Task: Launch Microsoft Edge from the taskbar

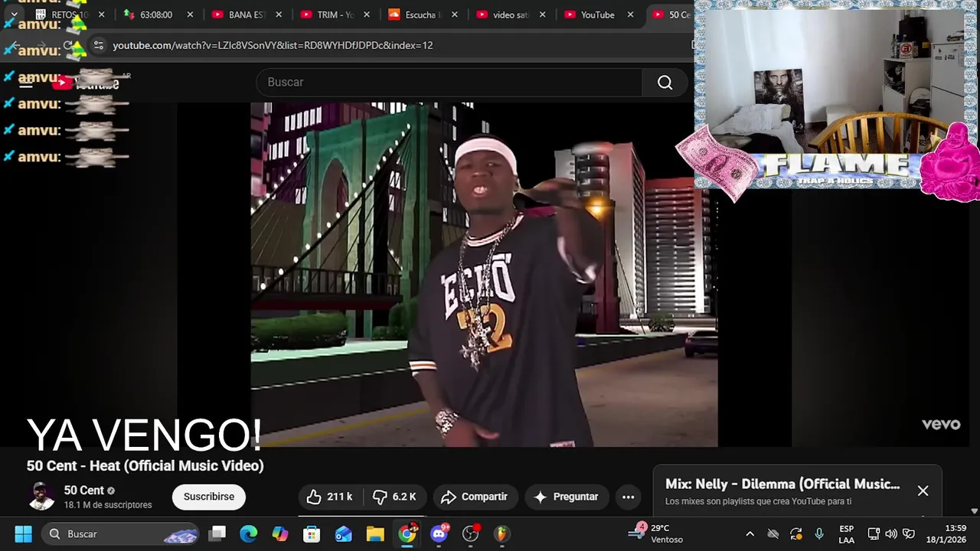Action: [248, 533]
